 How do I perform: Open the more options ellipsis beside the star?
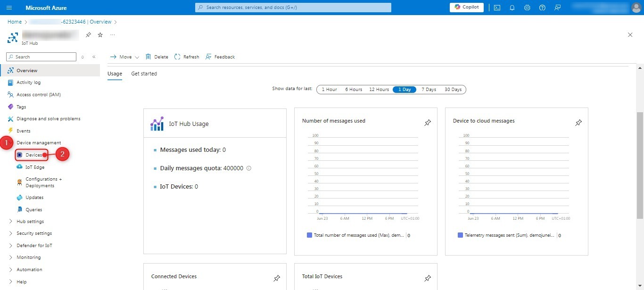click(x=112, y=35)
